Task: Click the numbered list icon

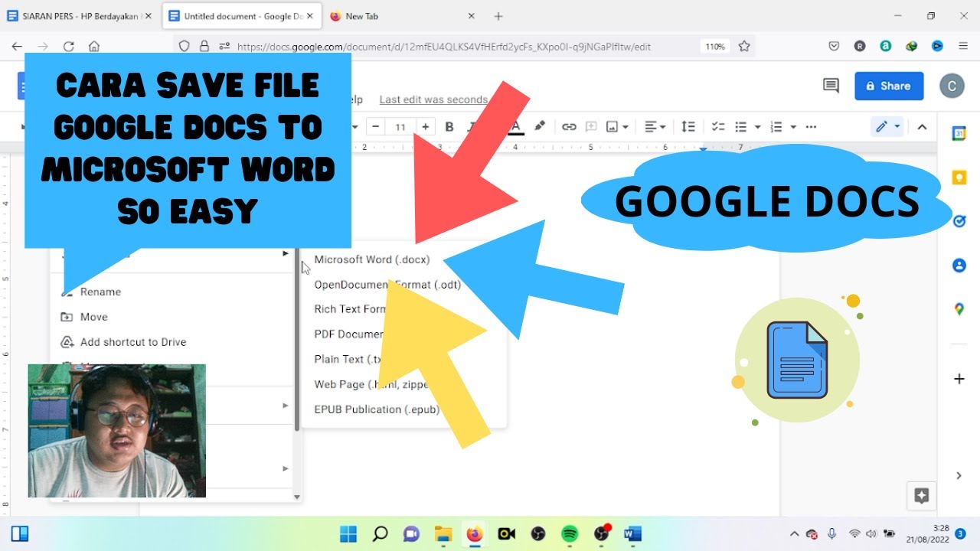Action: (x=776, y=126)
